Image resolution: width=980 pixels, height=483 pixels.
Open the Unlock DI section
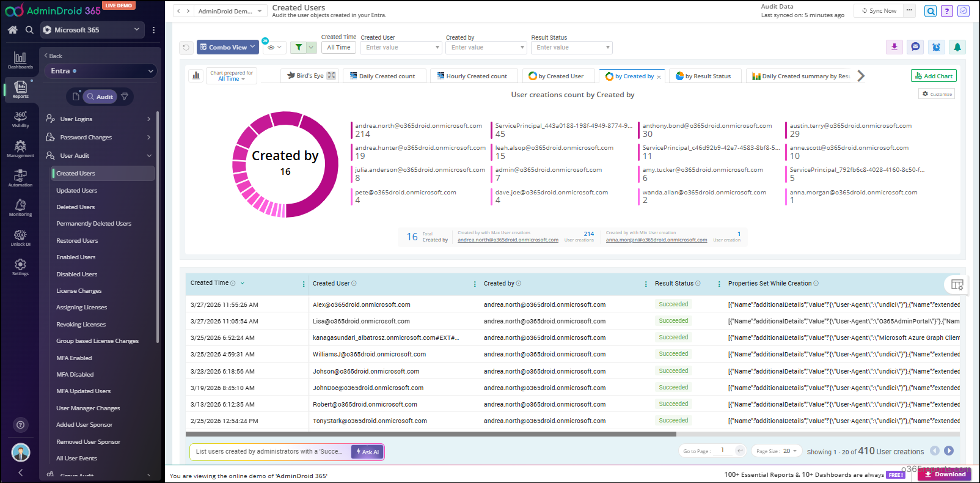click(20, 237)
